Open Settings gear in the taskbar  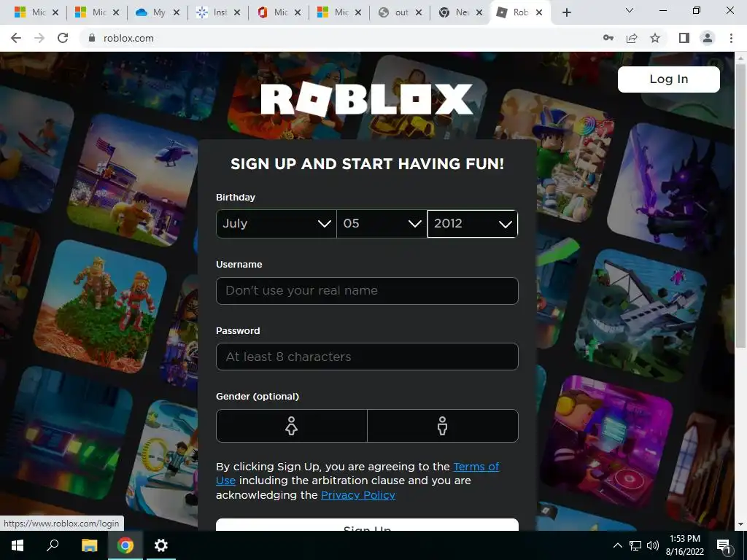coord(161,545)
